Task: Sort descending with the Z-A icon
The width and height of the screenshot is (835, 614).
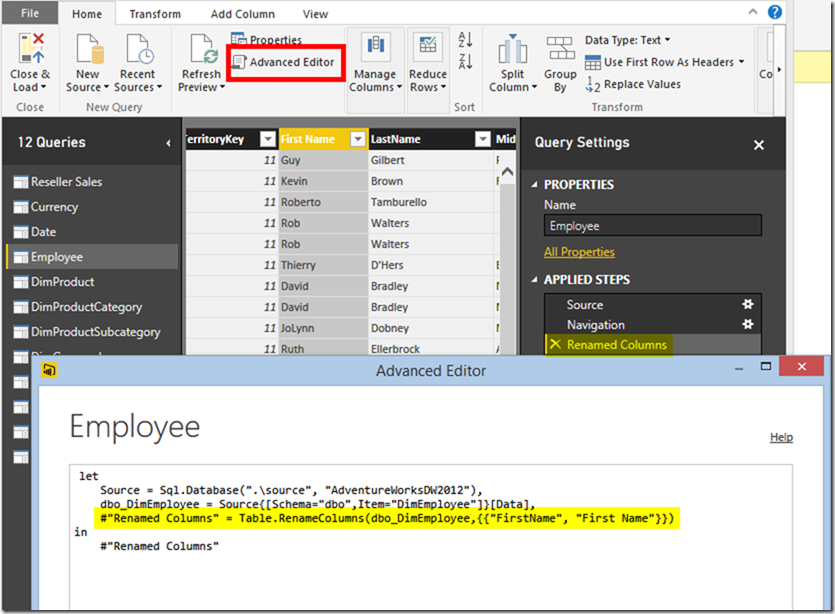Action: point(465,61)
